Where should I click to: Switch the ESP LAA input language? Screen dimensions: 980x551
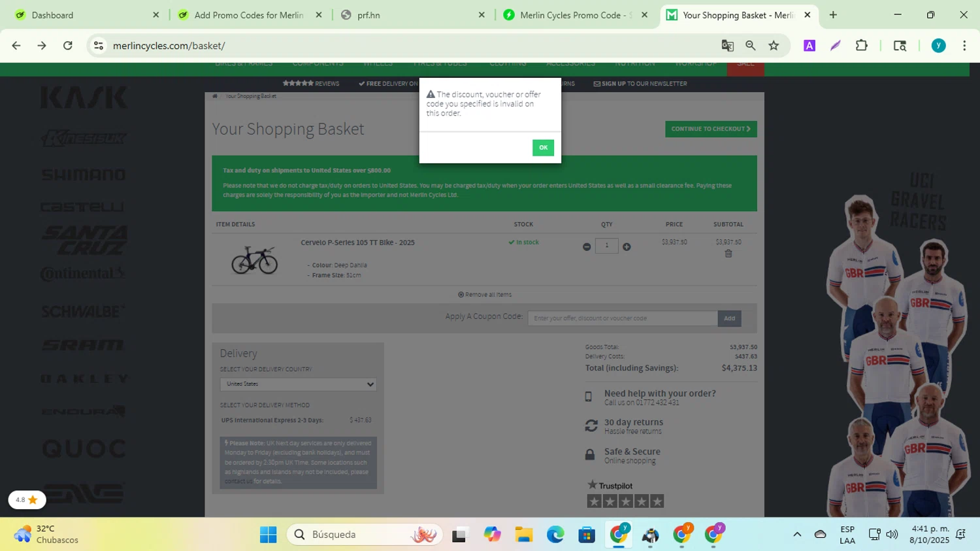pyautogui.click(x=847, y=535)
